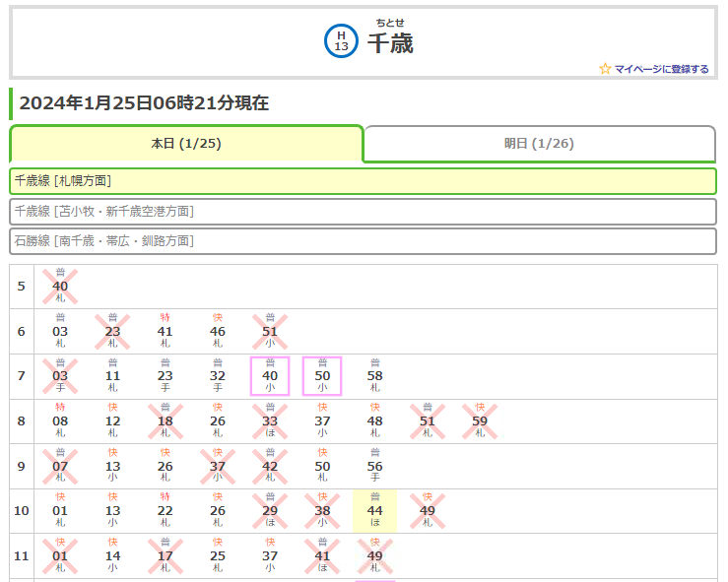728x582 pixels.
Task: Click the crossed-out 5:40 train
Action: click(60, 287)
